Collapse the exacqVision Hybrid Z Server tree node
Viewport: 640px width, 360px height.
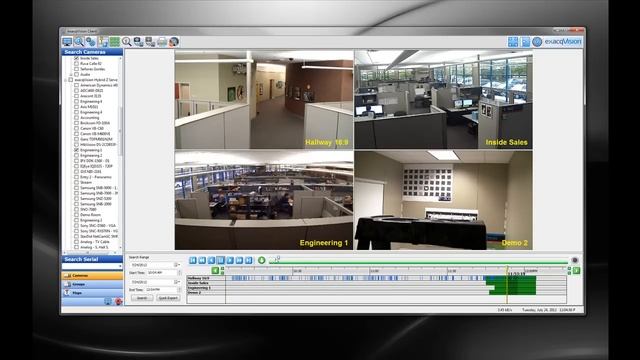point(65,80)
